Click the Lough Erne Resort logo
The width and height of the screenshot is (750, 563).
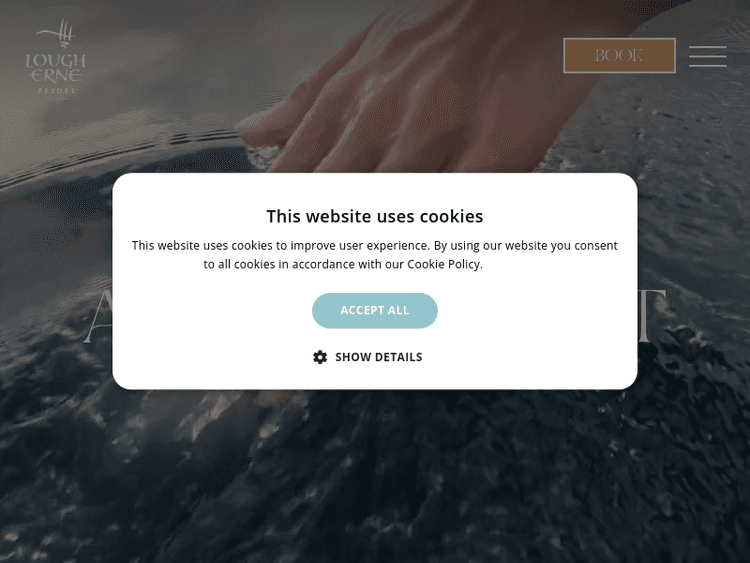coord(56,56)
